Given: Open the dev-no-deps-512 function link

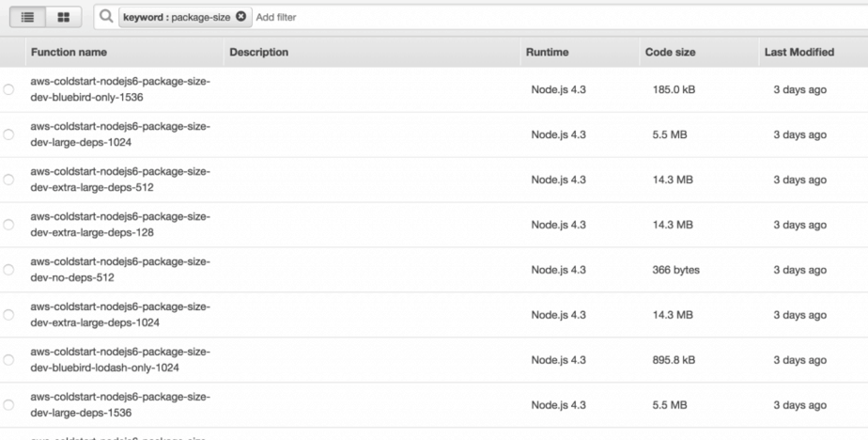Looking at the screenshot, I should [119, 270].
